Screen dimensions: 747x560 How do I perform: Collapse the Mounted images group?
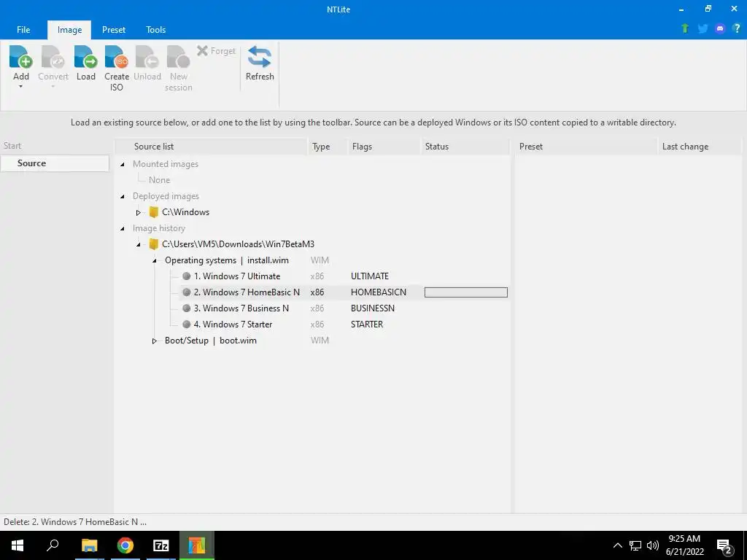pos(123,164)
